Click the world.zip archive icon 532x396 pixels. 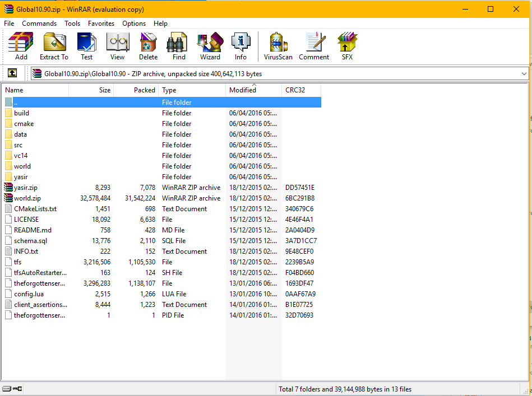click(8, 198)
